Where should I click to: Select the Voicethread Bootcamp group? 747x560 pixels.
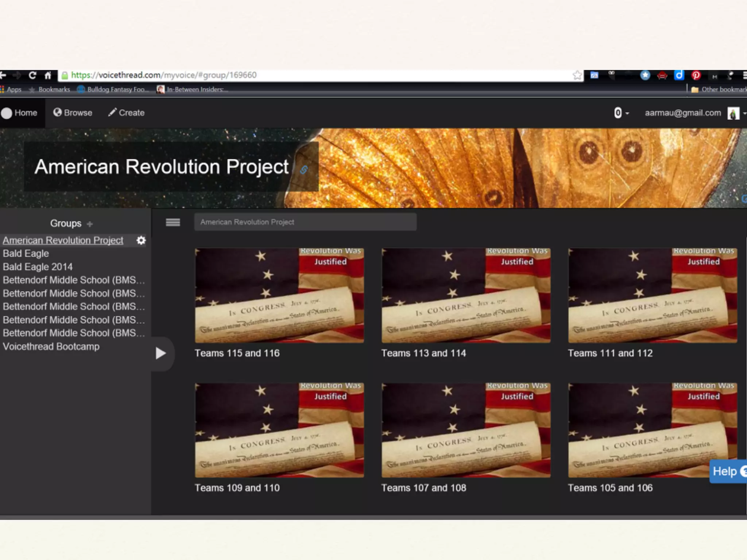pos(51,346)
